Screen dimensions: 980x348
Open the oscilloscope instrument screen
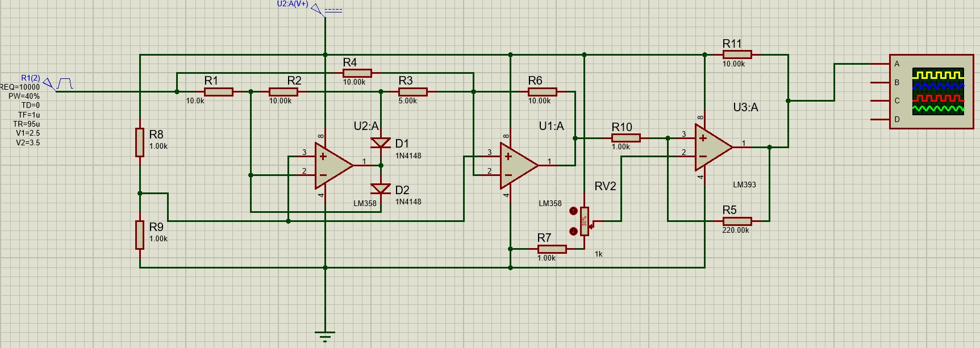pyautogui.click(x=938, y=91)
